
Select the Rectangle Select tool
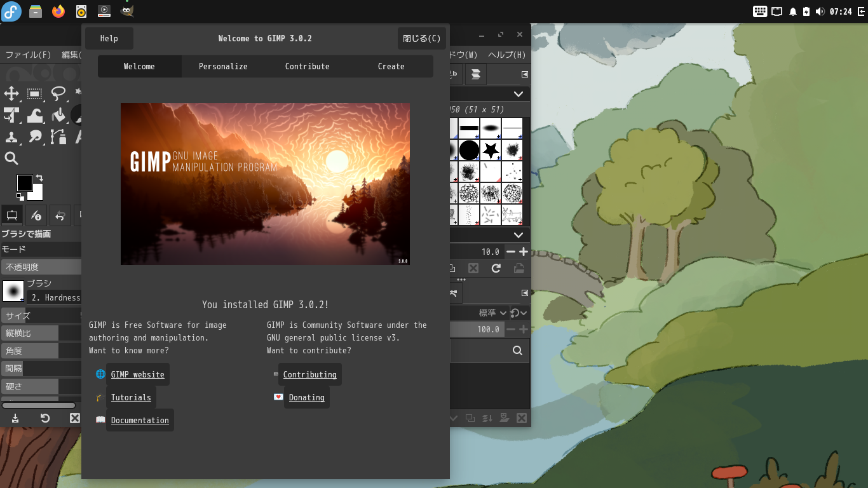click(35, 94)
